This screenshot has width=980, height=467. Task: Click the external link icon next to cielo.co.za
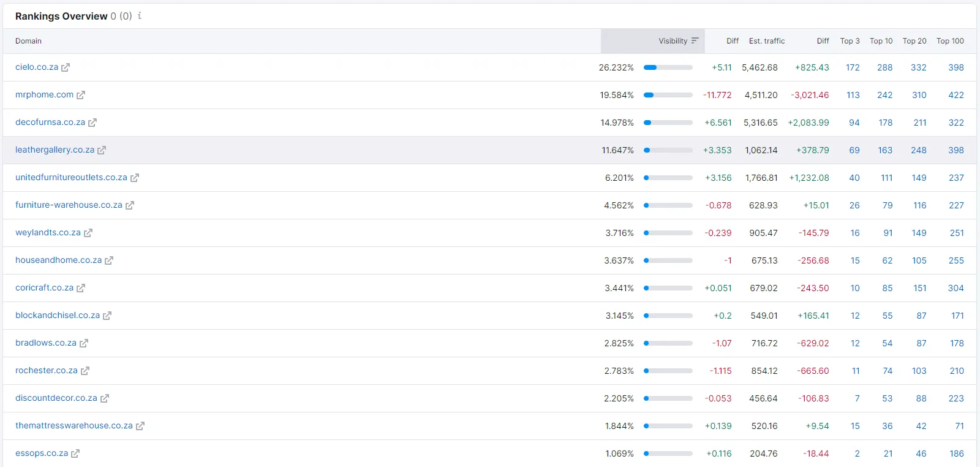tap(66, 67)
